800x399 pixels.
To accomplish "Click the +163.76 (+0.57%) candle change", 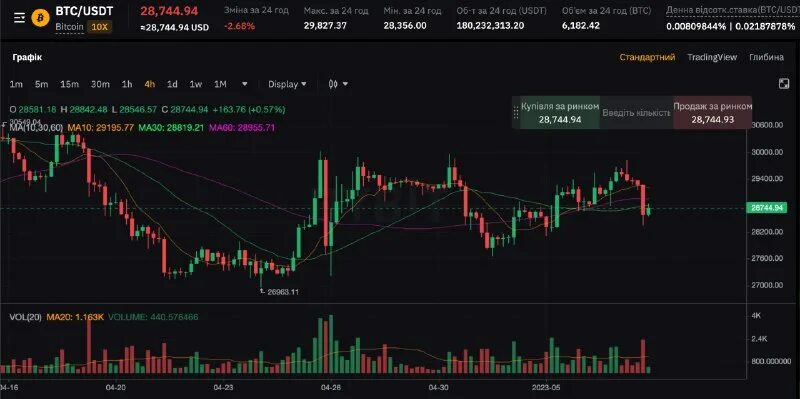I will pyautogui.click(x=249, y=109).
